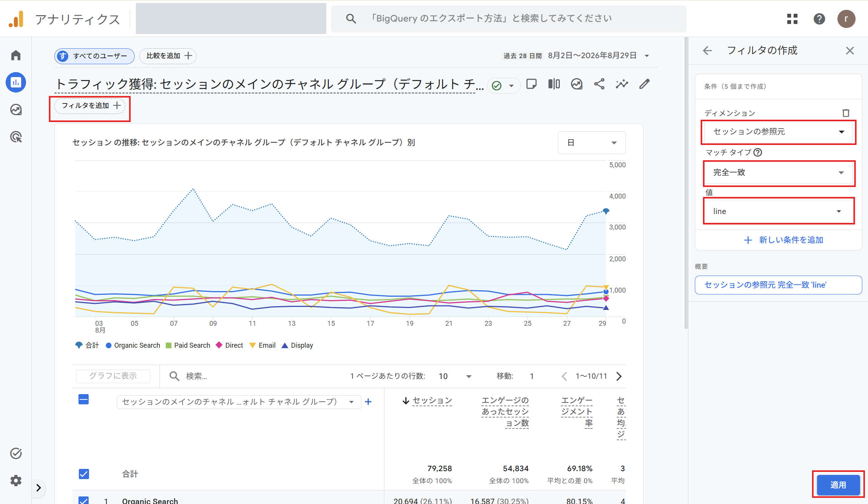Open the Help question mark icon
This screenshot has width=868, height=504.
819,19
